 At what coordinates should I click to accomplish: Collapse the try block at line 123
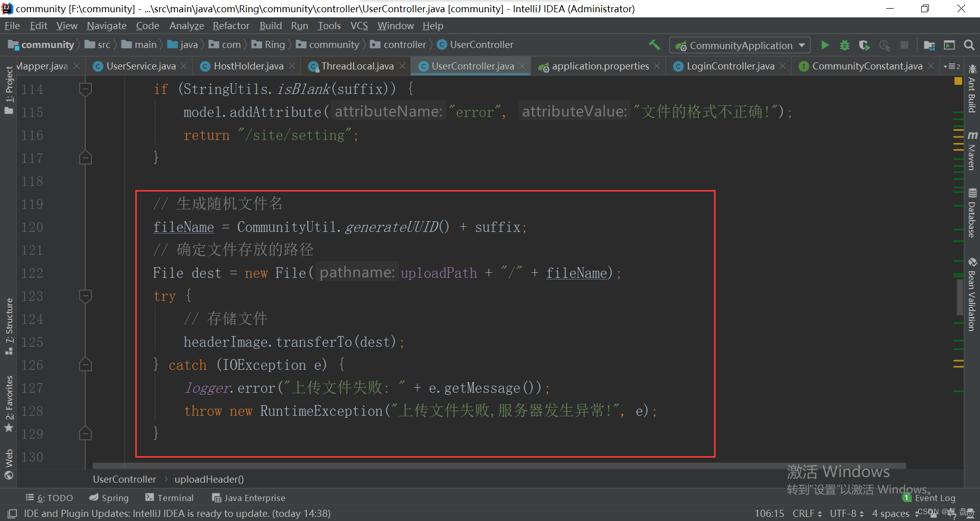point(86,296)
